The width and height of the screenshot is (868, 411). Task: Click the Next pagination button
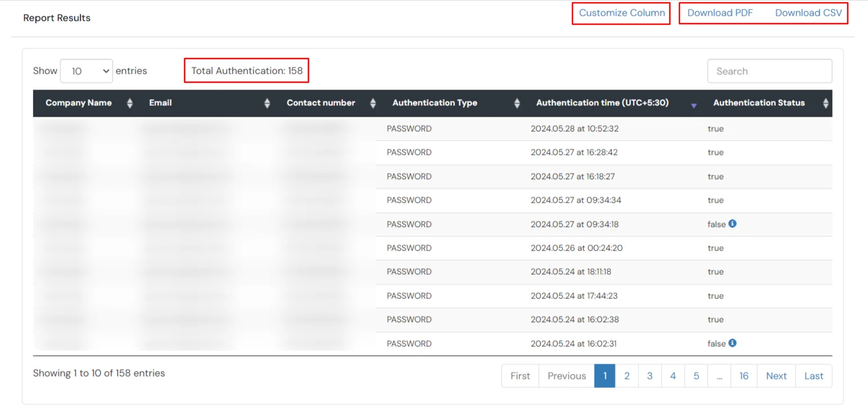(x=776, y=376)
